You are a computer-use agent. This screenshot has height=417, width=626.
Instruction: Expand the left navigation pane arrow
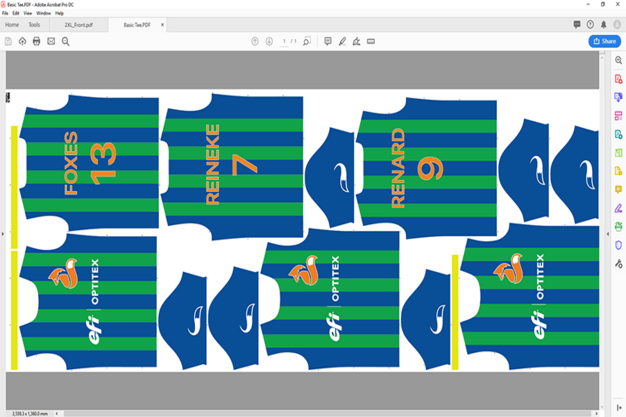[x=3, y=235]
